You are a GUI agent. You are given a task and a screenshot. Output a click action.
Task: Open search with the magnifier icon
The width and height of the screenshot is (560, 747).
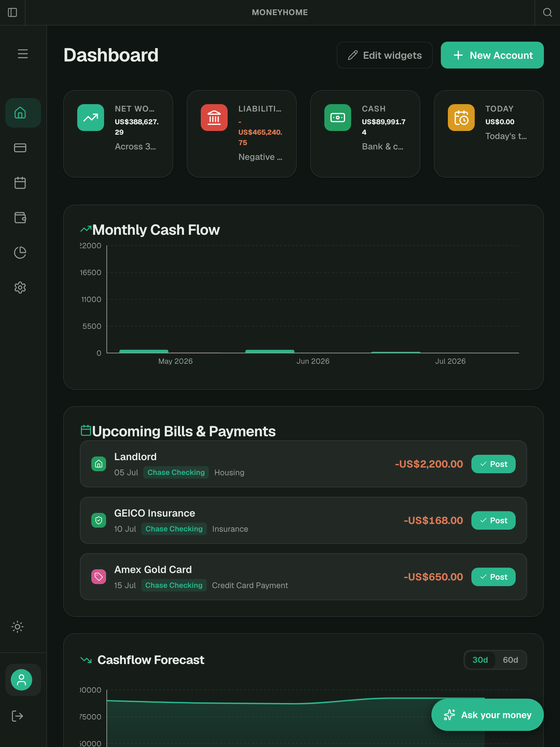tap(547, 12)
